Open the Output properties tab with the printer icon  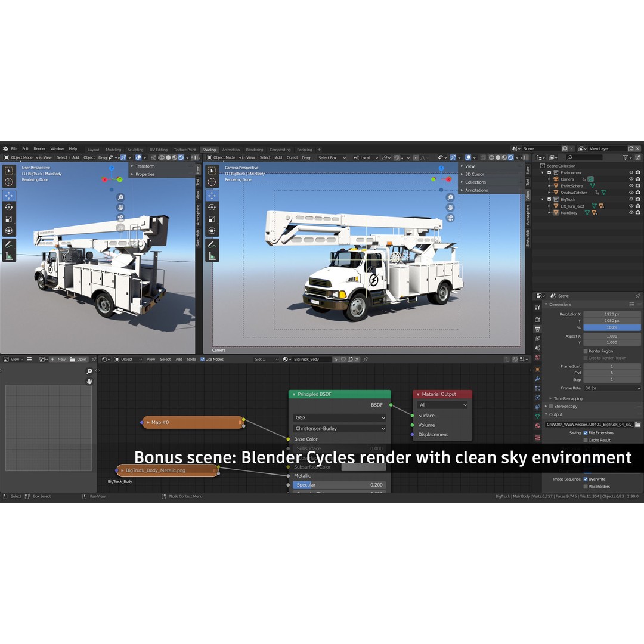pyautogui.click(x=538, y=329)
